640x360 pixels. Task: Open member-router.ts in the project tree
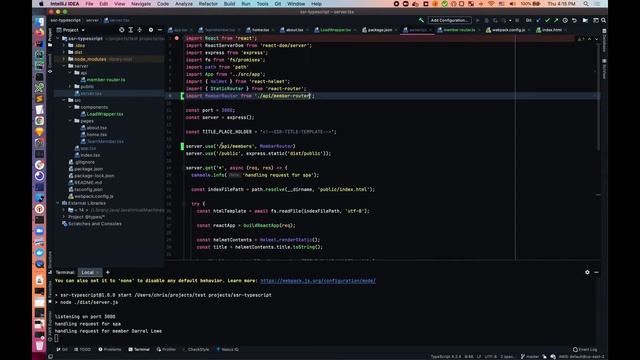[x=103, y=80]
